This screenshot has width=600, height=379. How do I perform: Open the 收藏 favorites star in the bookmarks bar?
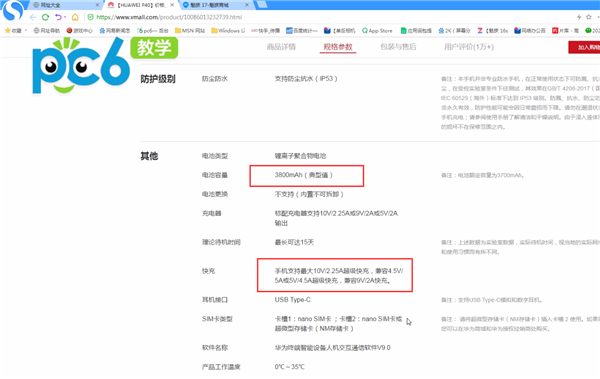click(13, 31)
